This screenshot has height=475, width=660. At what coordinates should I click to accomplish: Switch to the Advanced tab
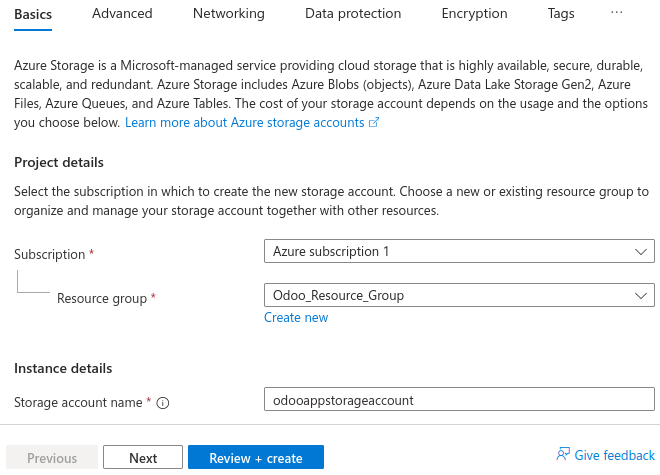point(122,14)
